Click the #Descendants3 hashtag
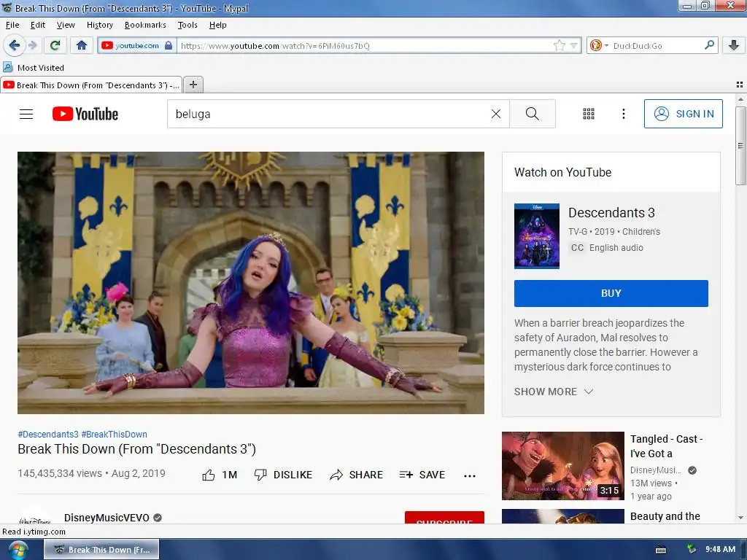747x560 pixels. point(48,435)
